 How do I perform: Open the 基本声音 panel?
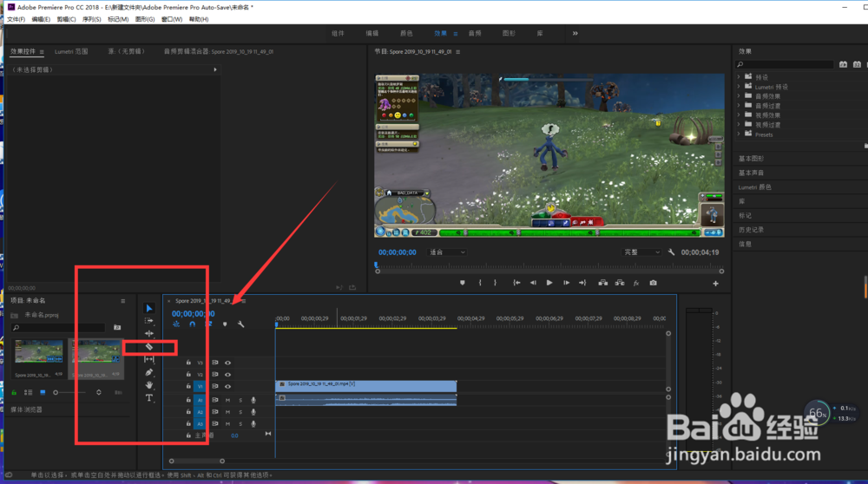(751, 173)
